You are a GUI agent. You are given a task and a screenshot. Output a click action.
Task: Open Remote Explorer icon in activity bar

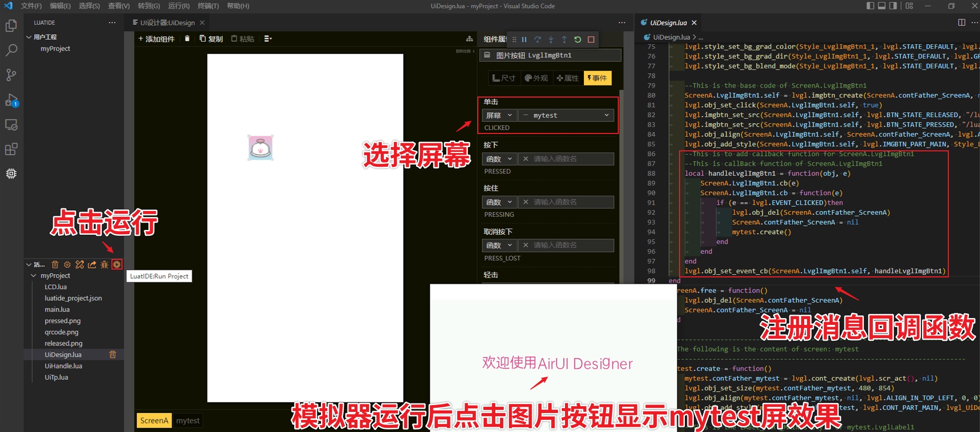(11, 124)
